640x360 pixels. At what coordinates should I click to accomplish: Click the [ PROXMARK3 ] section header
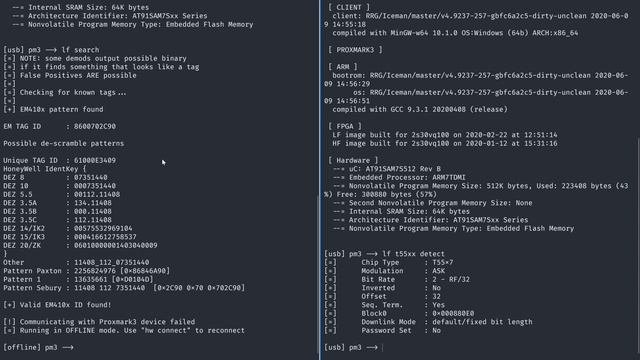point(356,50)
